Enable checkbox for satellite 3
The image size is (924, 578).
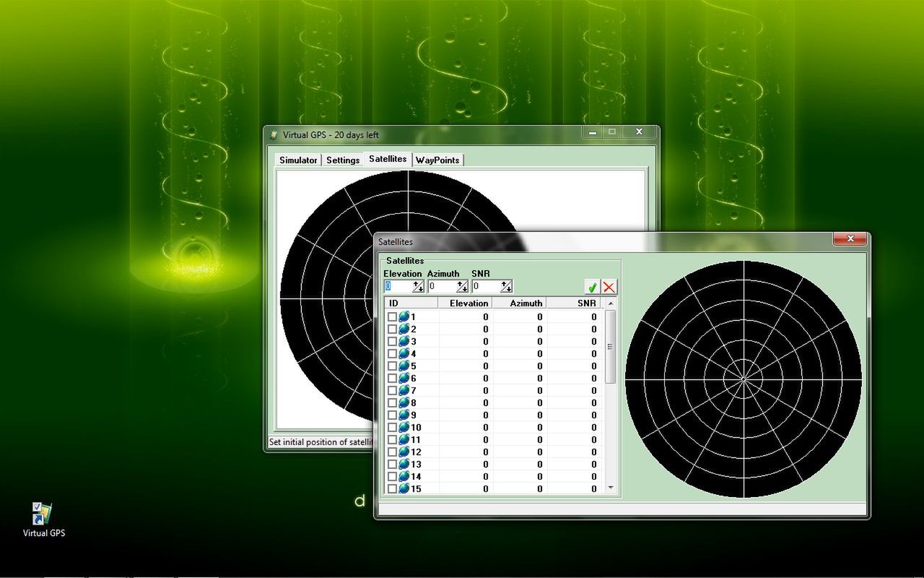pyautogui.click(x=392, y=341)
